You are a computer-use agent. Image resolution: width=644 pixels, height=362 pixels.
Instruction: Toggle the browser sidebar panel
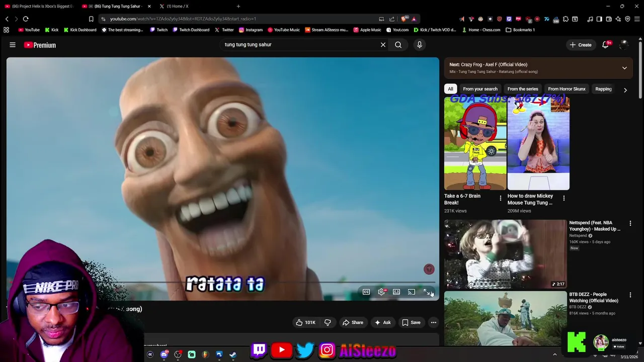click(x=599, y=19)
